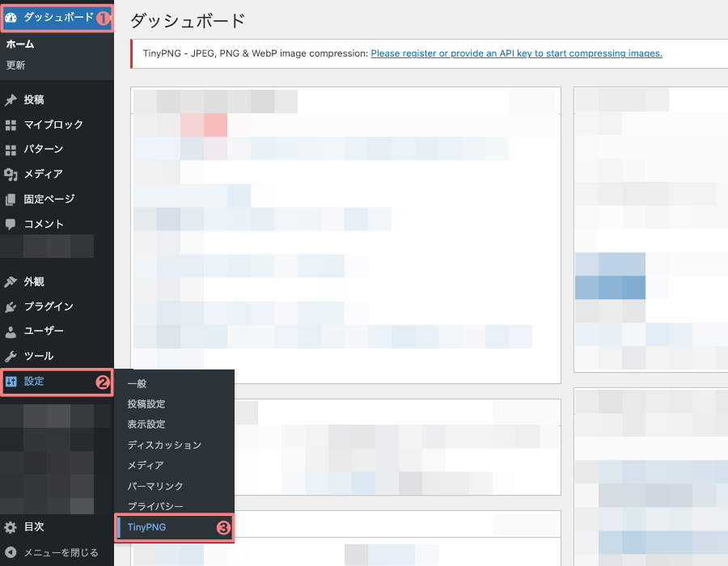
Task: Open 投稿 via the pushpin icon
Action: [x=11, y=99]
